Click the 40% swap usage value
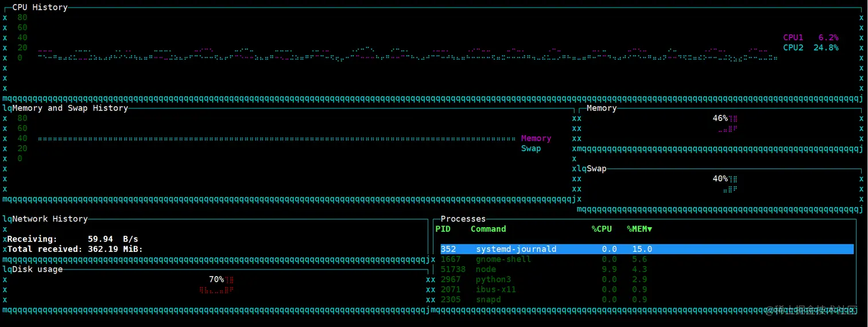868x327 pixels. [720, 178]
